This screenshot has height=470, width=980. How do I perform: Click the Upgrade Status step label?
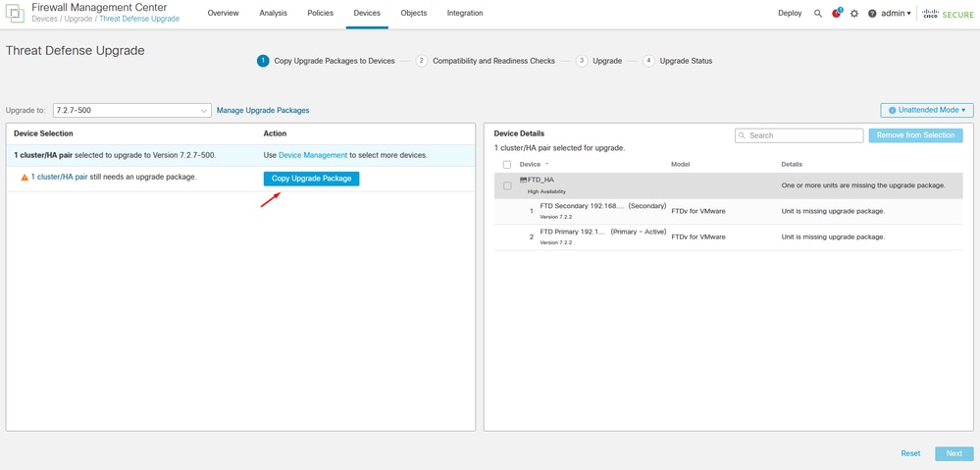click(x=687, y=61)
